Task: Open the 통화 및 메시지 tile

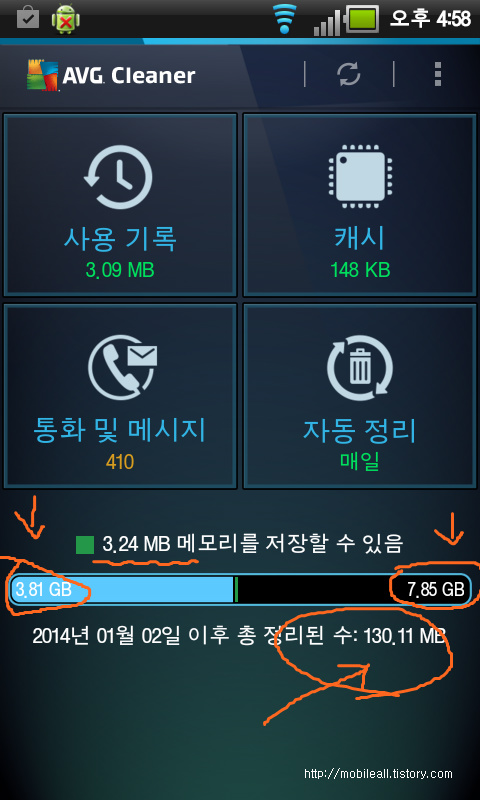Action: 120,396
